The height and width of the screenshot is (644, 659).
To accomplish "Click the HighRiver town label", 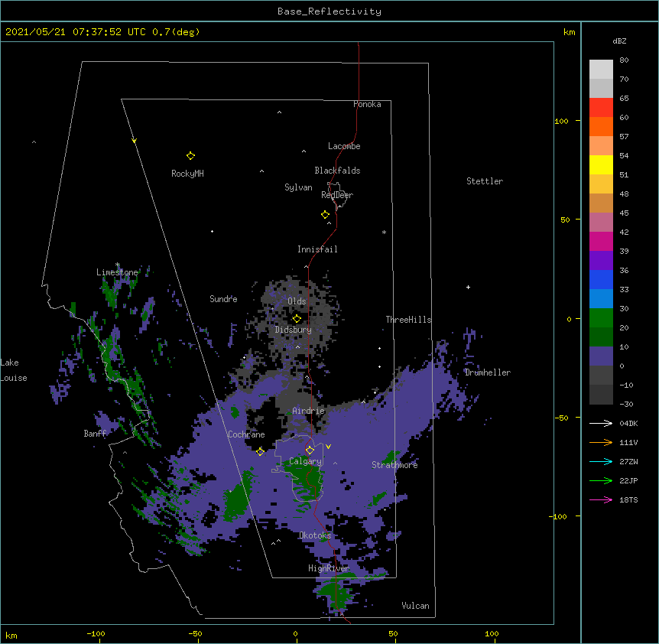I will pos(329,568).
